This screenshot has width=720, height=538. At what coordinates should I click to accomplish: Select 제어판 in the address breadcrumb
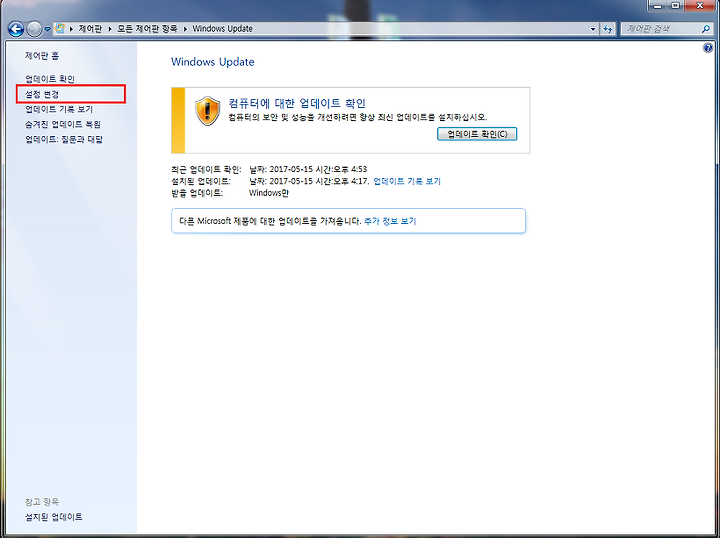(90, 28)
